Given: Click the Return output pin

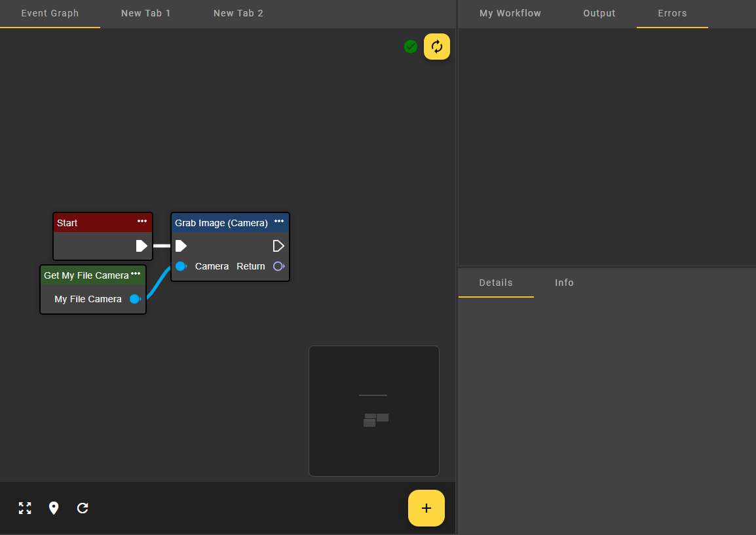Looking at the screenshot, I should coord(278,266).
